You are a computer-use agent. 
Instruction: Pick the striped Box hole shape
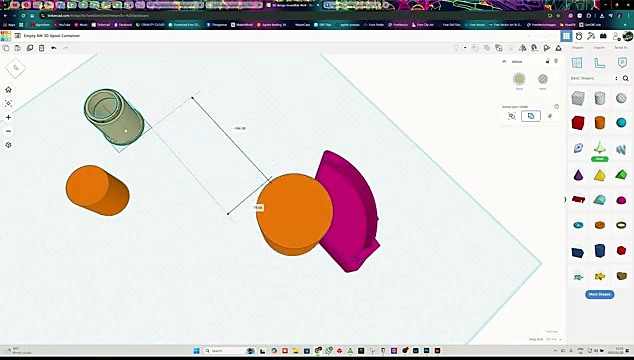578,98
